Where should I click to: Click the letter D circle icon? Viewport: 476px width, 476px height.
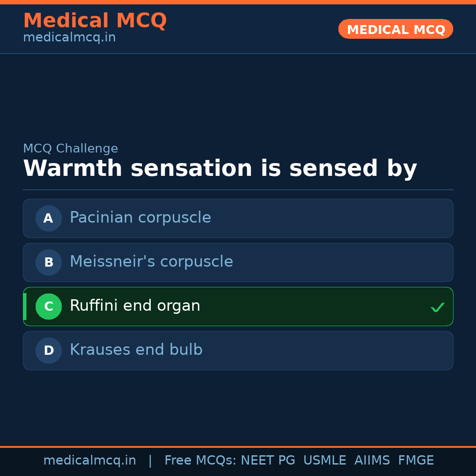pyautogui.click(x=48, y=350)
